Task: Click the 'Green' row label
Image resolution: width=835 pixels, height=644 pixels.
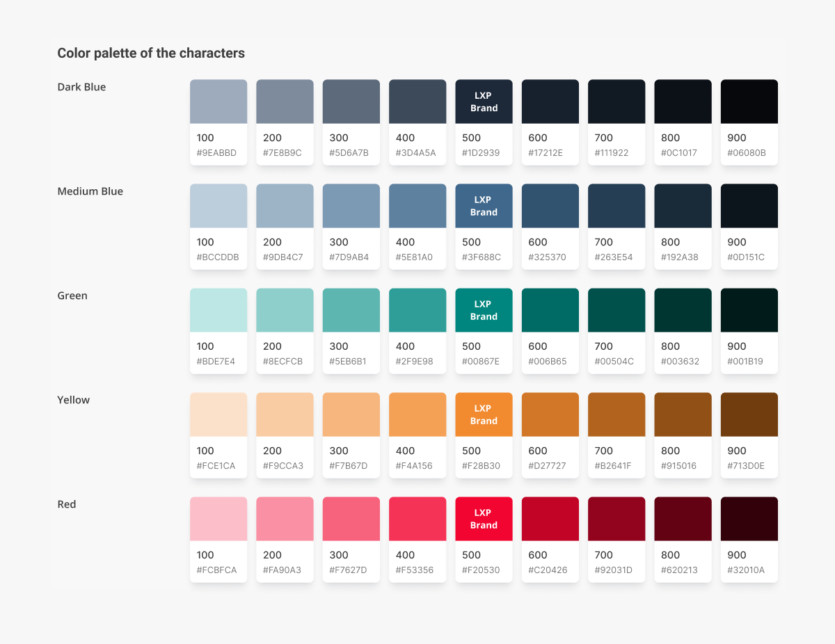Action: [72, 296]
